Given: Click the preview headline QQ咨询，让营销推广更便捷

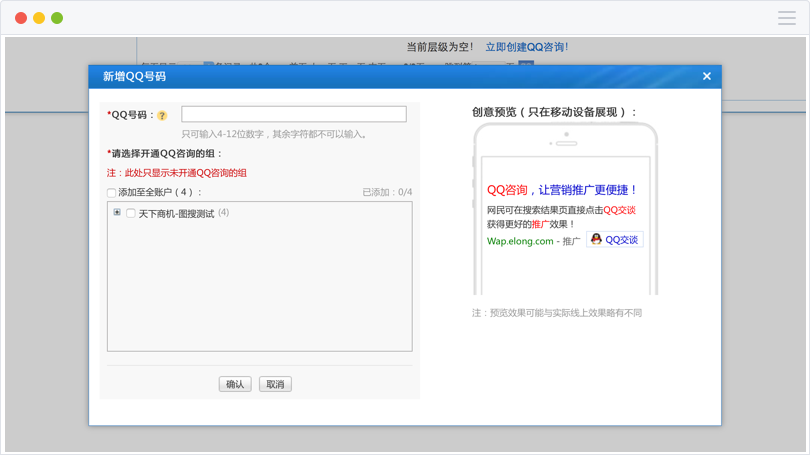Looking at the screenshot, I should (562, 190).
